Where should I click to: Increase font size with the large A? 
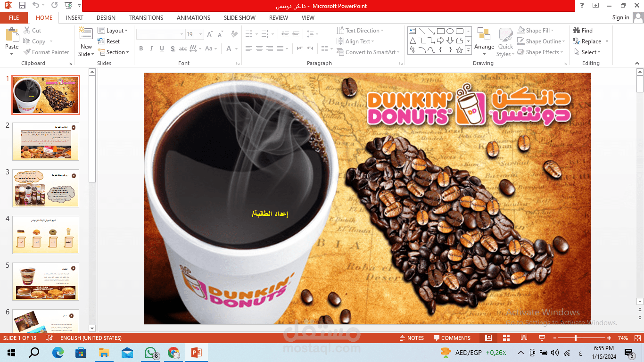(x=211, y=34)
